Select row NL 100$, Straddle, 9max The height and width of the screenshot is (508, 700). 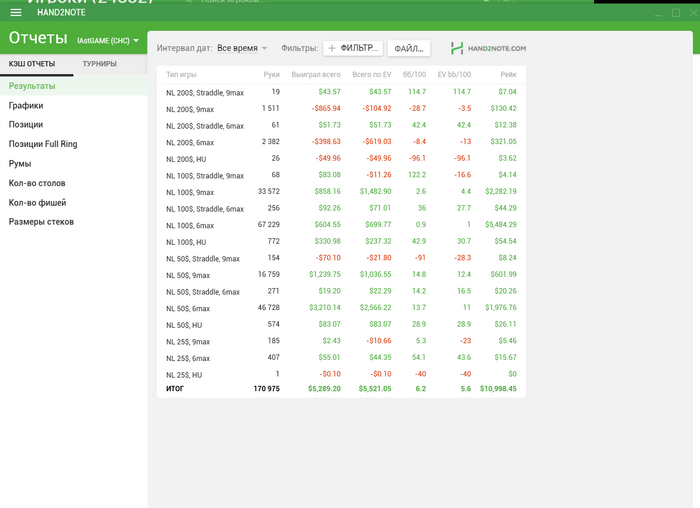(x=341, y=175)
